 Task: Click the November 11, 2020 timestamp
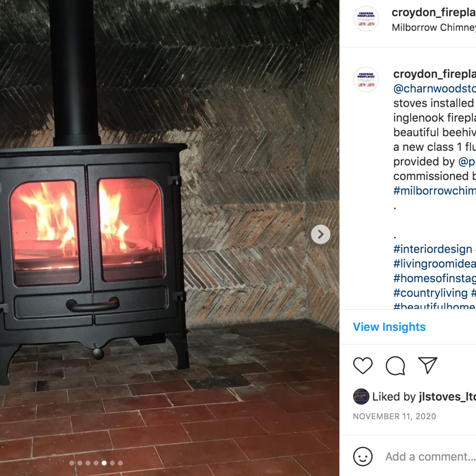[394, 416]
